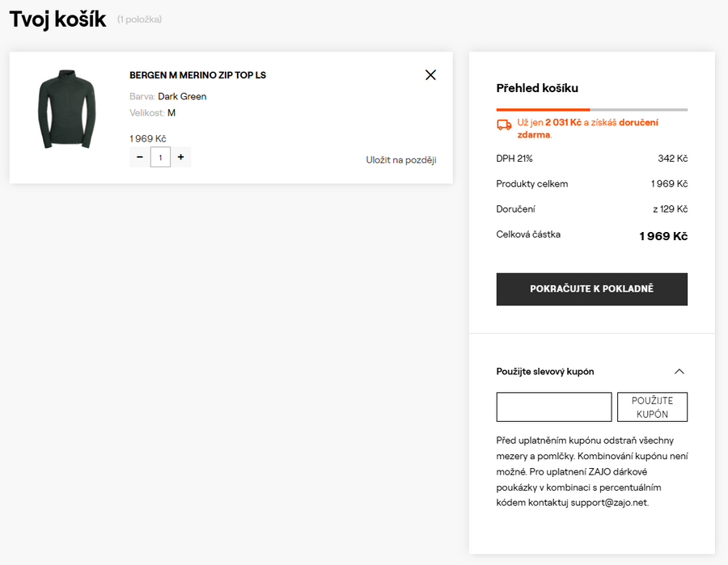Click the 'Dark Green' color value

pos(182,96)
